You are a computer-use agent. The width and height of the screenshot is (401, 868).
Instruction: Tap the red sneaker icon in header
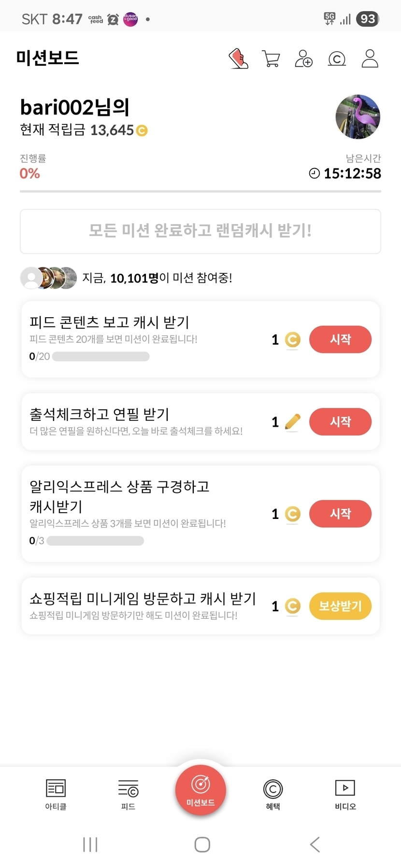(x=239, y=59)
